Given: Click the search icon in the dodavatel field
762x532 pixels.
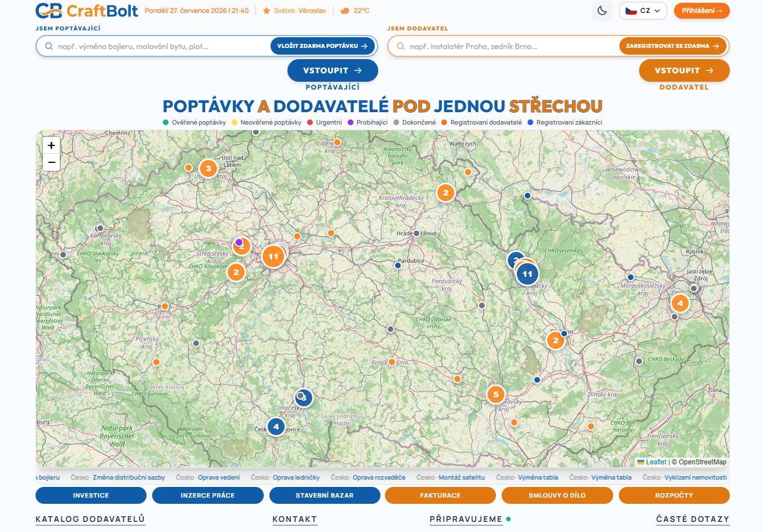Looking at the screenshot, I should 401,46.
